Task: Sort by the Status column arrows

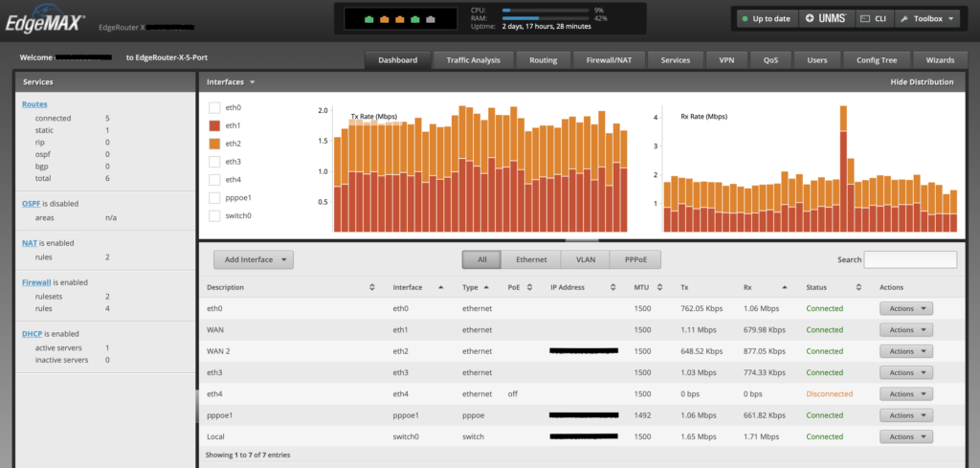Action: [x=858, y=287]
